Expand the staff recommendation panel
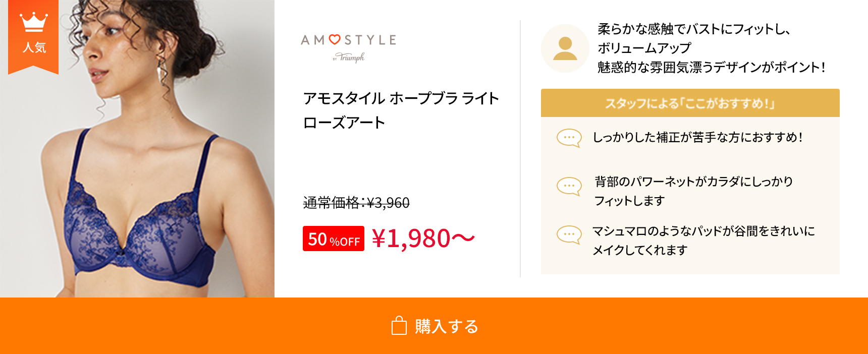Screen dimensions: 868x354 [x=690, y=182]
